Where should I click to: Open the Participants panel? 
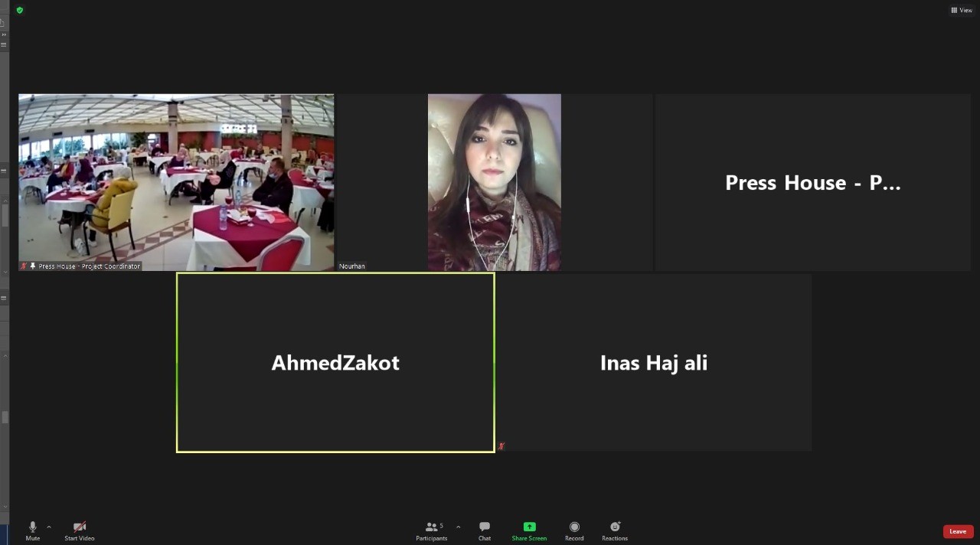click(432, 531)
